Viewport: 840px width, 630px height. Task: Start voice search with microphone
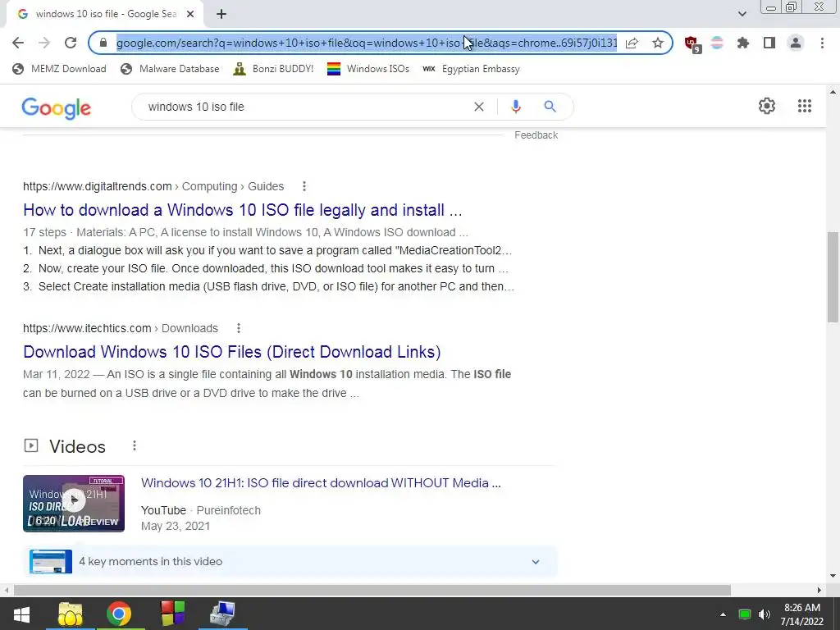pos(515,107)
